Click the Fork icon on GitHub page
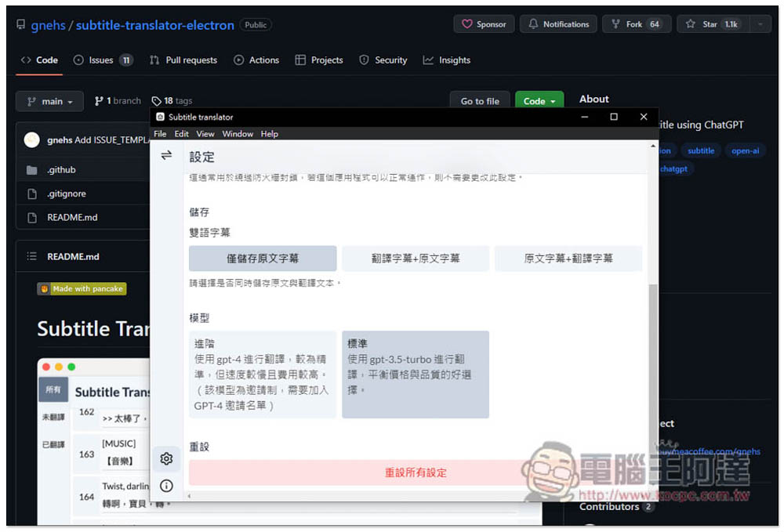 pos(615,24)
